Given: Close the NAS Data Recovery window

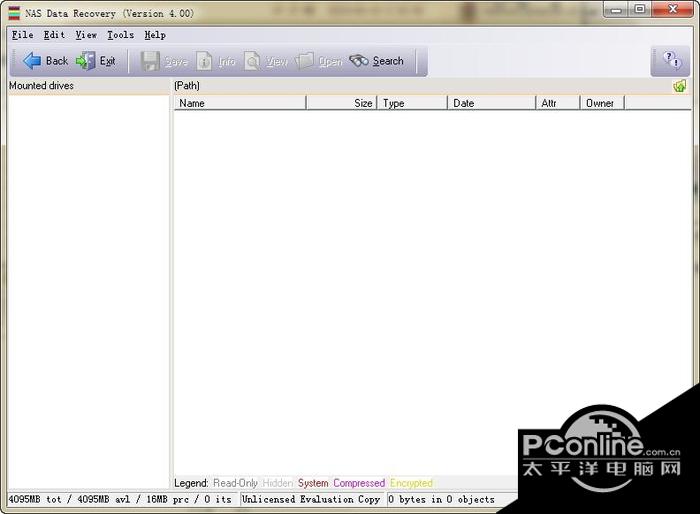Looking at the screenshot, I should 673,9.
